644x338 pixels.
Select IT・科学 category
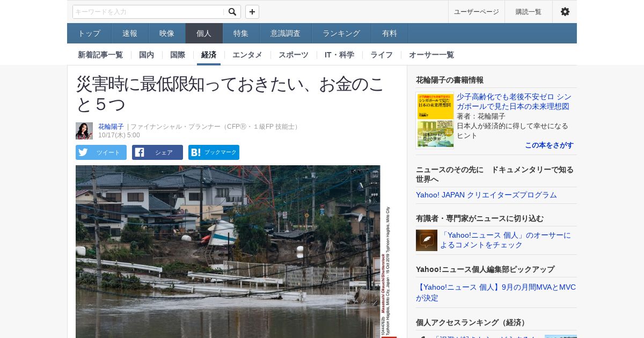[x=339, y=55]
